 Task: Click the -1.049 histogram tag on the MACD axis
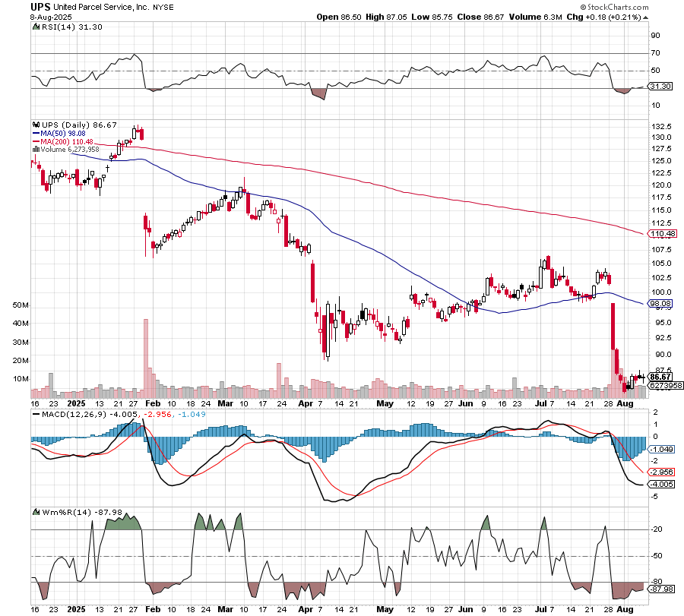(662, 450)
